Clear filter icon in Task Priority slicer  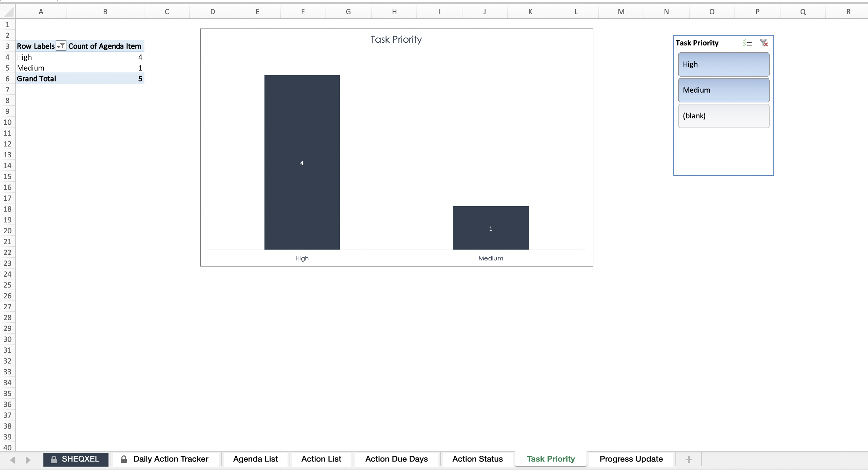tap(764, 43)
